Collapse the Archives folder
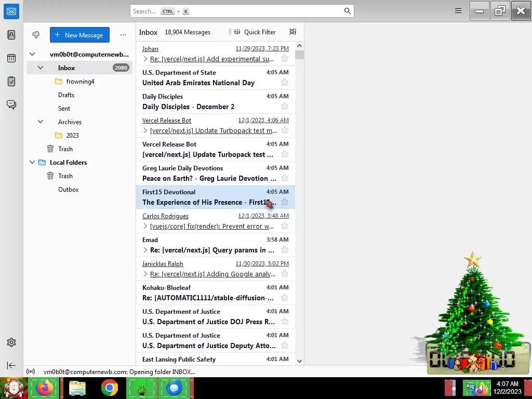This screenshot has height=399, width=532. [41, 122]
